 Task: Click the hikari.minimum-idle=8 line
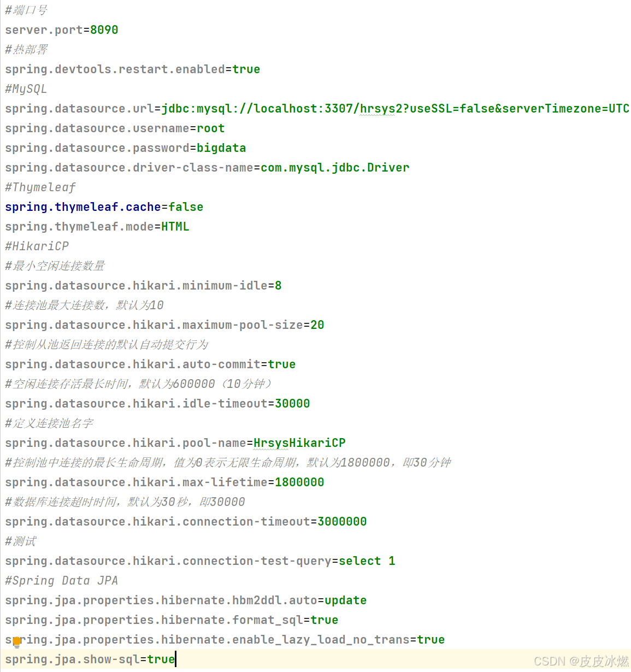(x=143, y=286)
